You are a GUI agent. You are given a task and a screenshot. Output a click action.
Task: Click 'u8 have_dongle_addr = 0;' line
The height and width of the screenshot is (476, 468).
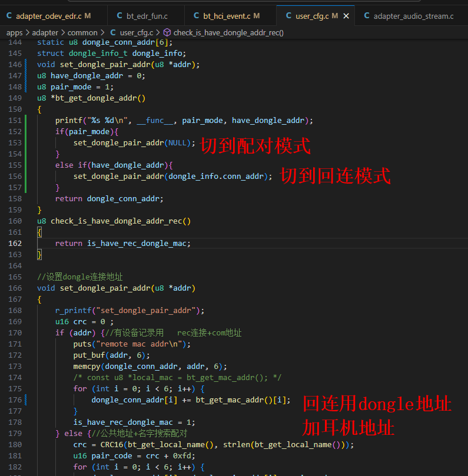91,76
